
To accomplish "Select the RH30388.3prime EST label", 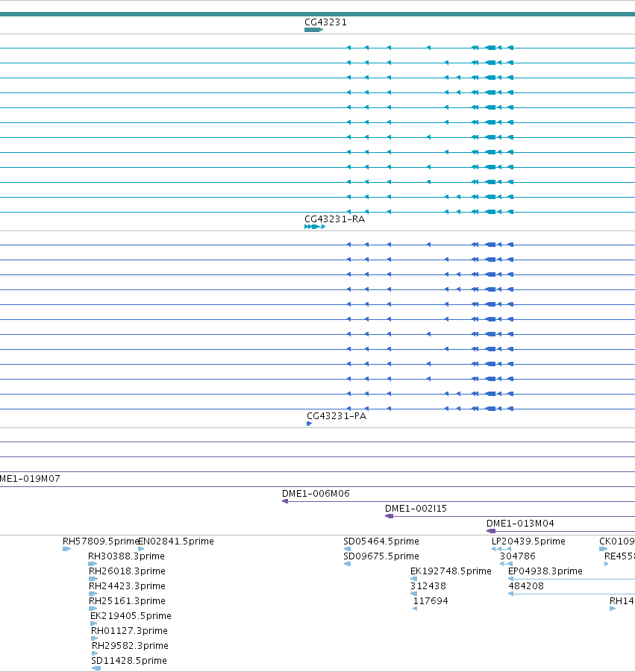I will pos(126,556).
